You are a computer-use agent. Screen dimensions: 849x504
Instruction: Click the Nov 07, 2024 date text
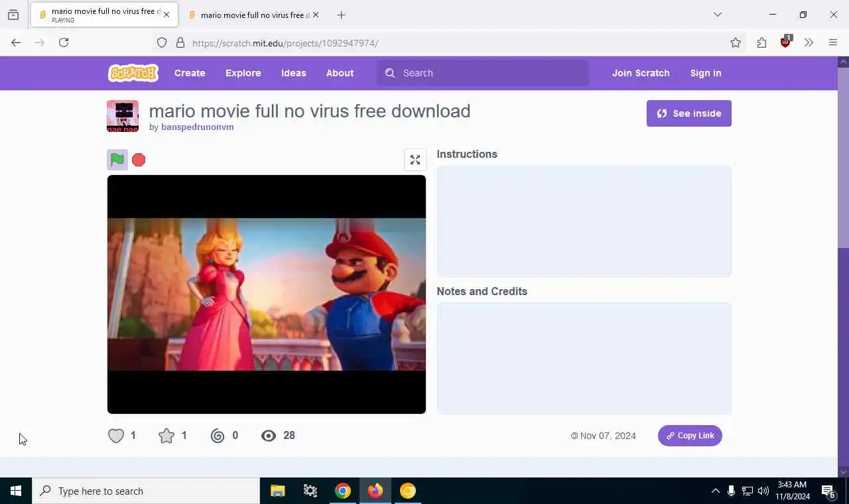point(608,436)
